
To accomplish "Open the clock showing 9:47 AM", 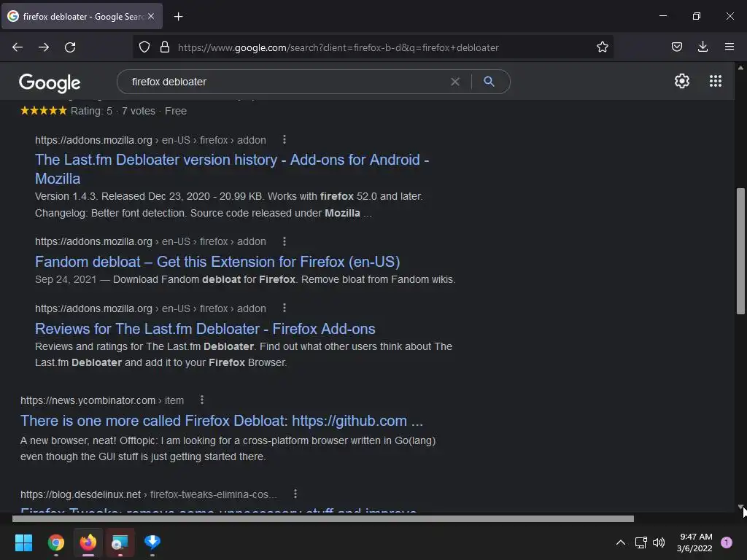I will [694, 542].
